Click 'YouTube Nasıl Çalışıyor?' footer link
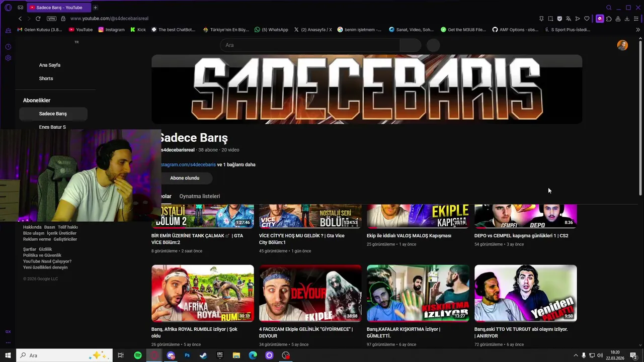This screenshot has height=362, width=644. click(x=47, y=261)
